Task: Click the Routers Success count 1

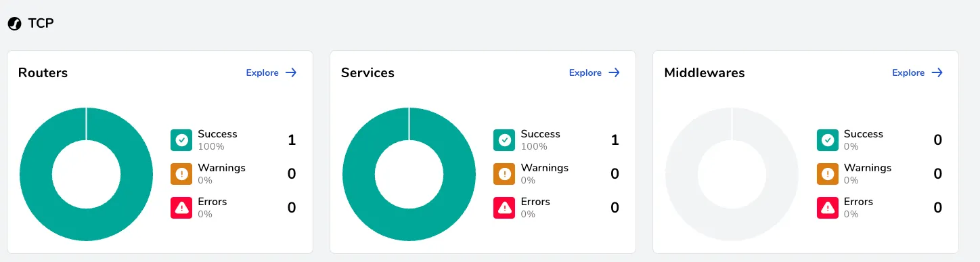Action: tap(292, 140)
